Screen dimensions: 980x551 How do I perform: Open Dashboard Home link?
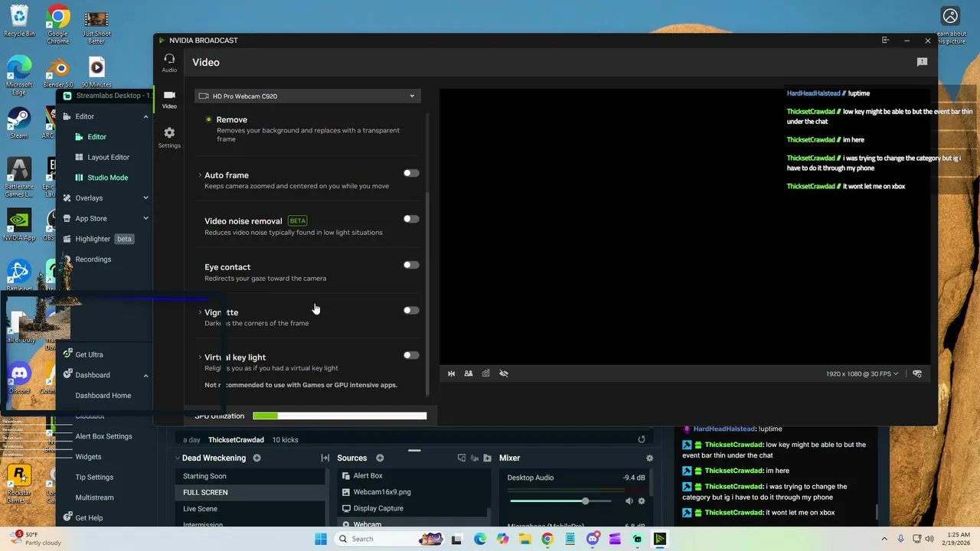tap(105, 396)
